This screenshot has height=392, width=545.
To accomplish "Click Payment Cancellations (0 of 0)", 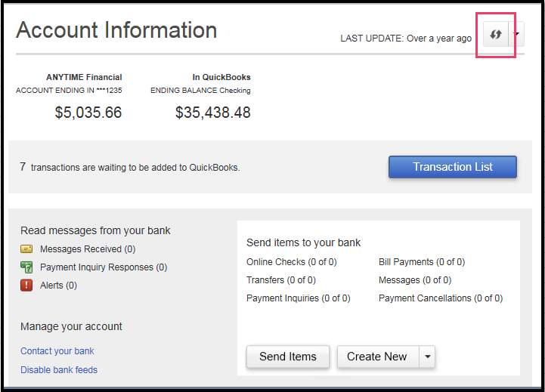I will [440, 298].
